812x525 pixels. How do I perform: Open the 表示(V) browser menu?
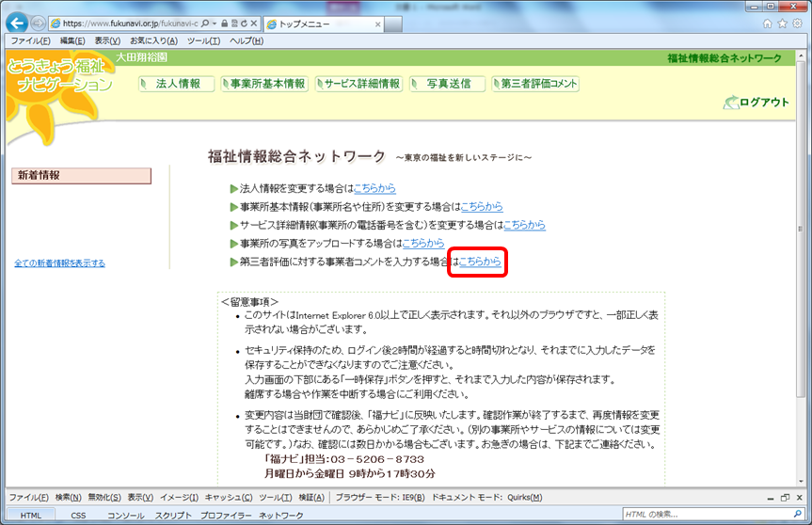coord(107,40)
